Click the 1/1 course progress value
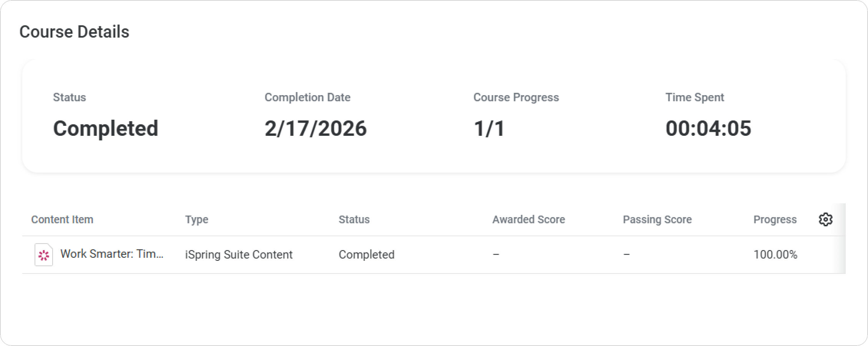This screenshot has height=346, width=868. (489, 128)
